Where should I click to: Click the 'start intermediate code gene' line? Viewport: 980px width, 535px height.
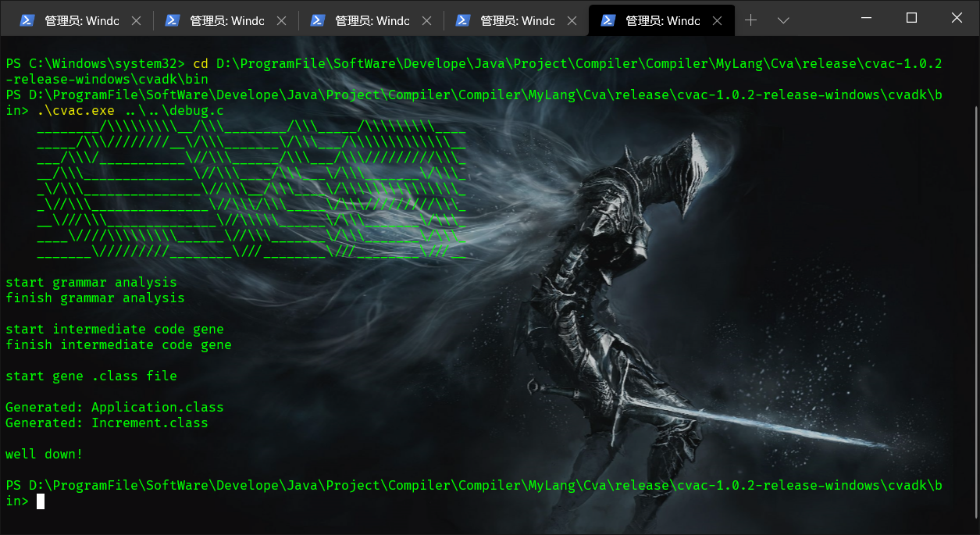click(115, 330)
